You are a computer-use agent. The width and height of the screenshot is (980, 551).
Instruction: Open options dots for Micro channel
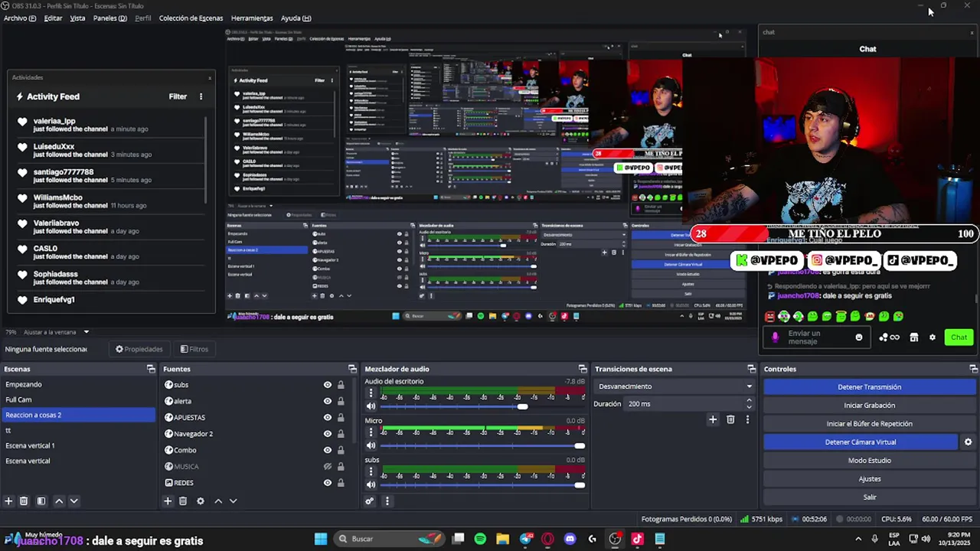click(371, 432)
